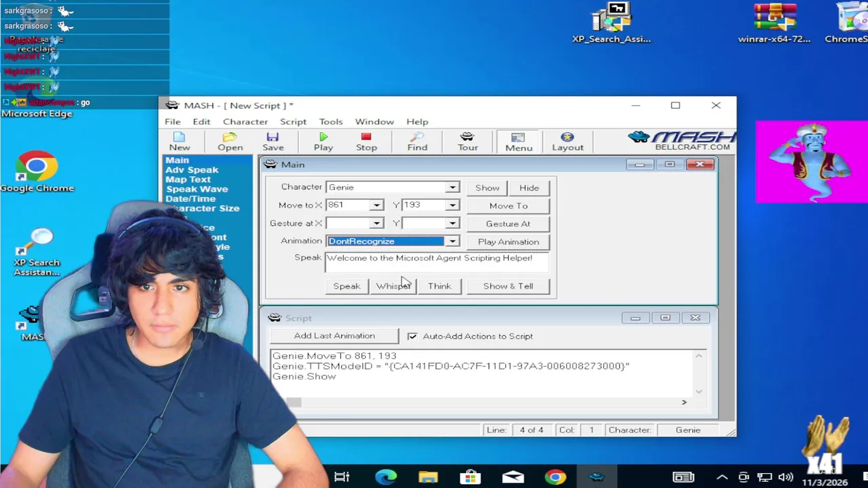
Task: Expand the Character dropdown showing Genie
Action: (452, 187)
